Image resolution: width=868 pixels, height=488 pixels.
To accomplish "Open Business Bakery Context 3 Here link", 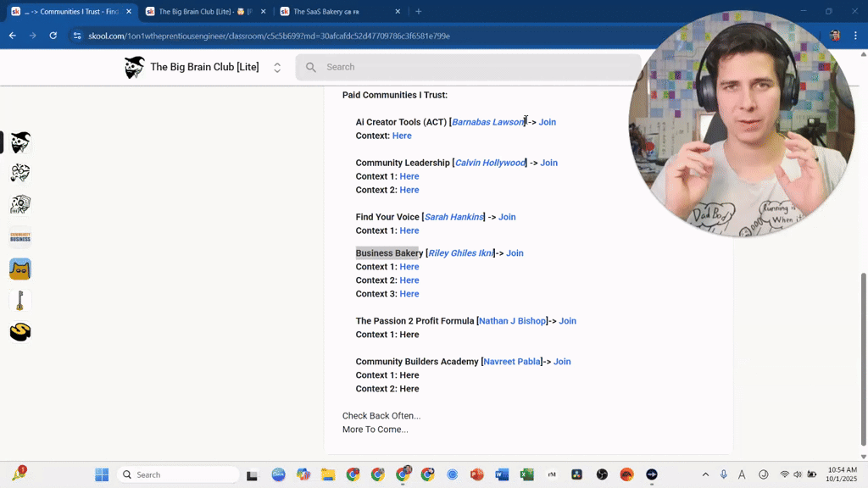I will pyautogui.click(x=409, y=294).
